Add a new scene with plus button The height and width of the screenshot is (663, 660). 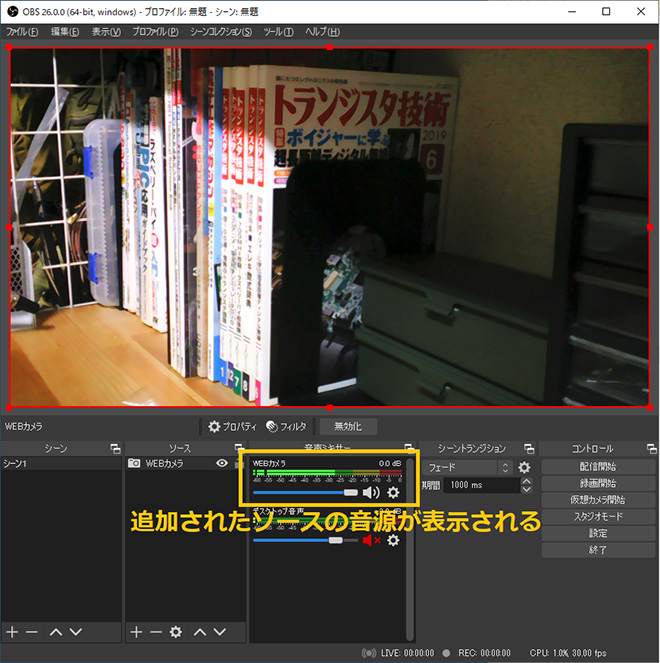(12, 632)
